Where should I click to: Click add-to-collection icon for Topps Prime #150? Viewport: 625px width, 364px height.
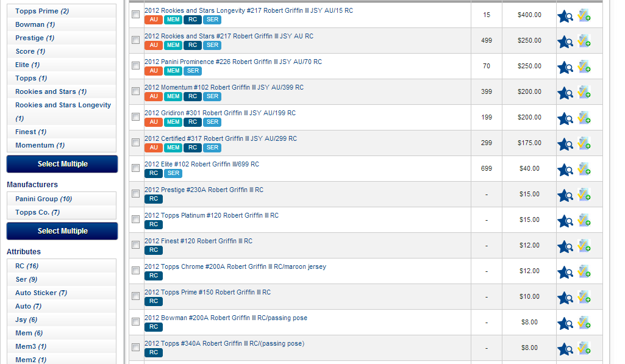[584, 296]
